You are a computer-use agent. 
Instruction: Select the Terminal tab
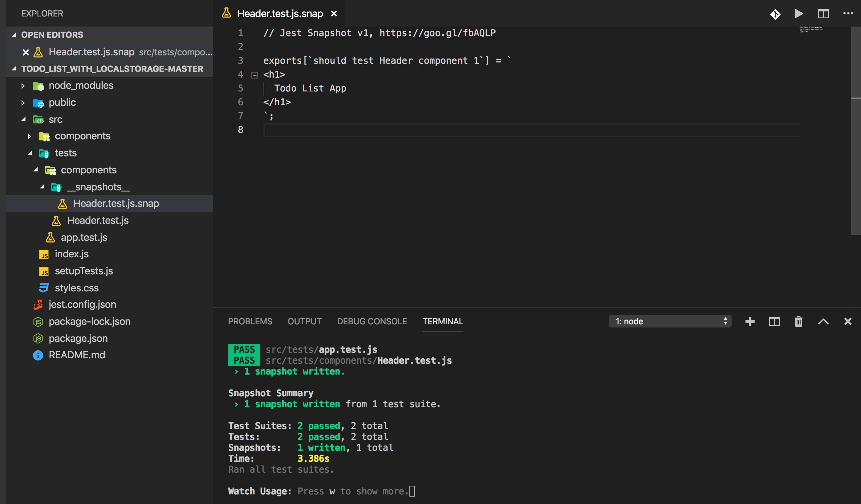click(x=443, y=321)
